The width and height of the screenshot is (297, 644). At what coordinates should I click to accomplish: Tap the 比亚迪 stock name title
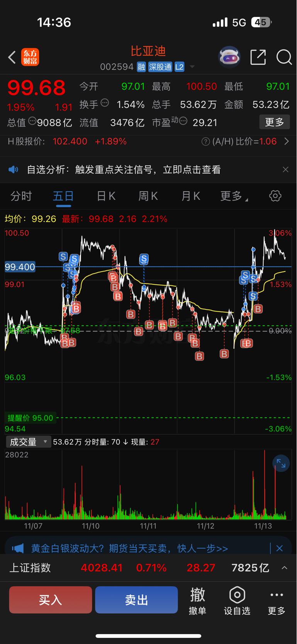[x=148, y=51]
